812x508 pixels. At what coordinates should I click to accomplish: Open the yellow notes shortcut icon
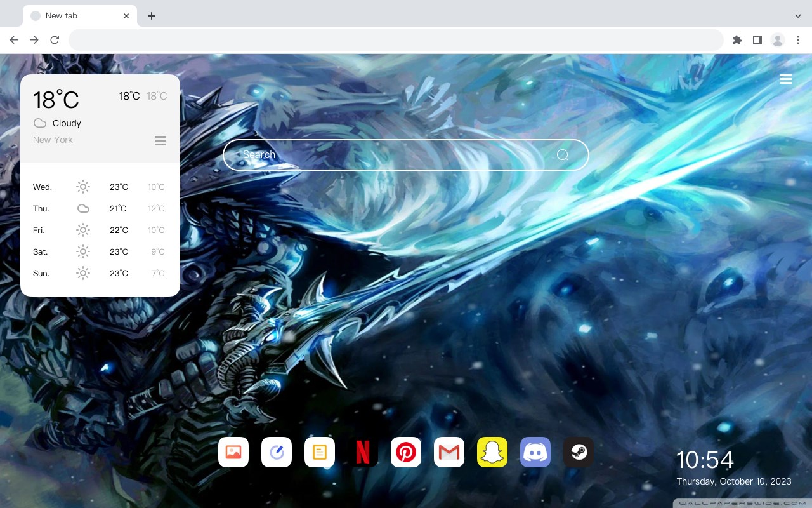coord(320,452)
